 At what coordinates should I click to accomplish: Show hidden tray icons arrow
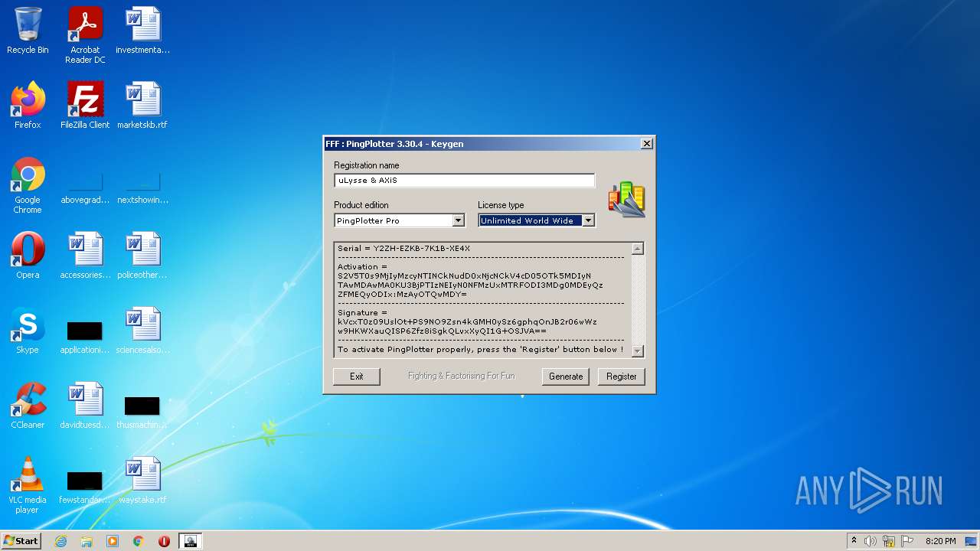click(x=854, y=541)
